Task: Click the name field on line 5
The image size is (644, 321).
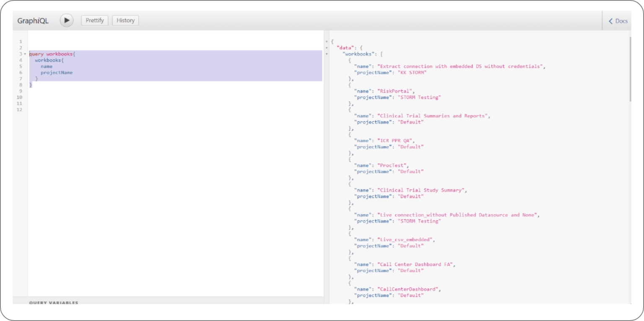Action: (47, 66)
